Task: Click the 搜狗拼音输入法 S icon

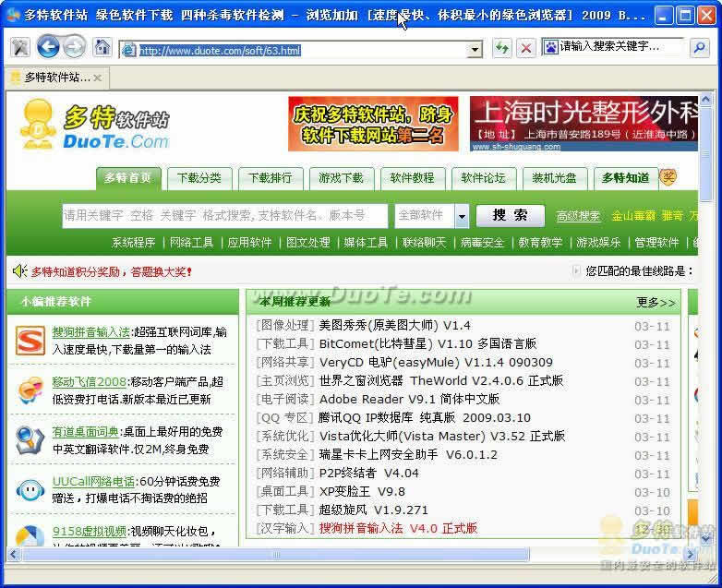Action: (x=30, y=341)
